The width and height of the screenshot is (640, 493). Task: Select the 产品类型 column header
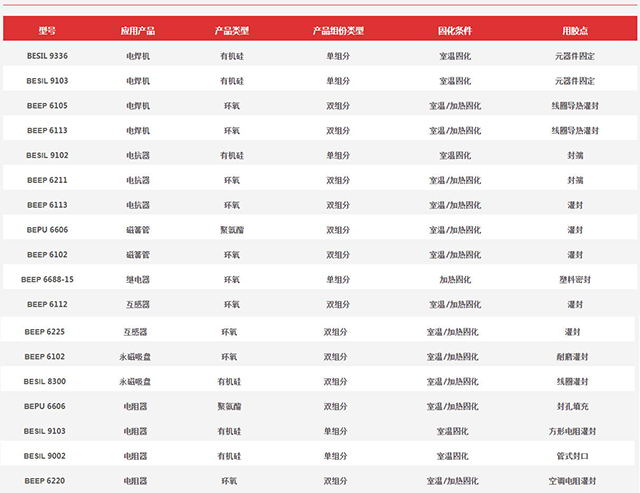(231, 31)
